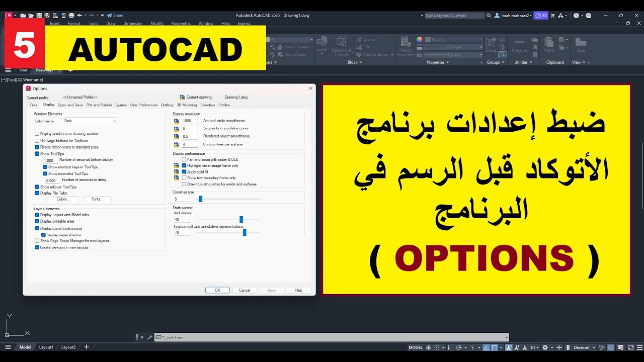This screenshot has height=362, width=644.
Task: Toggle the grid display icon in status bar
Action: click(x=428, y=347)
